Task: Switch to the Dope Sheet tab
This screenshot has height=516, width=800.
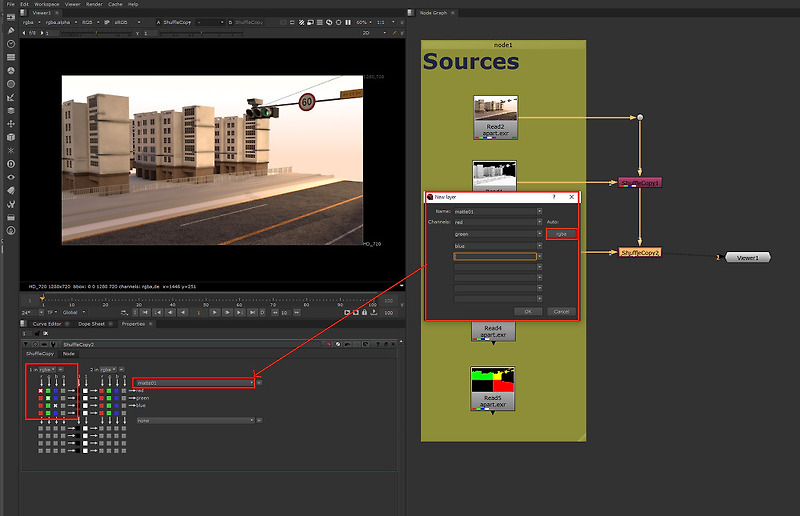Action: tap(91, 324)
